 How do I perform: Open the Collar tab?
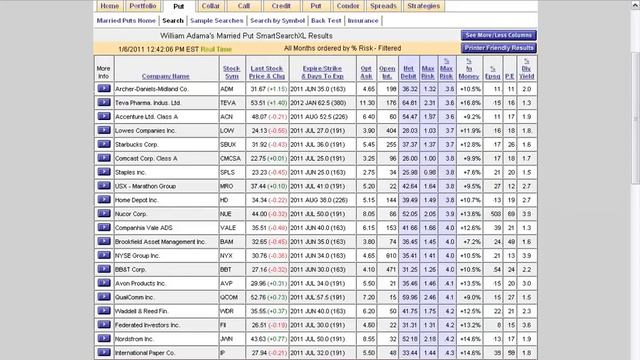click(x=211, y=6)
